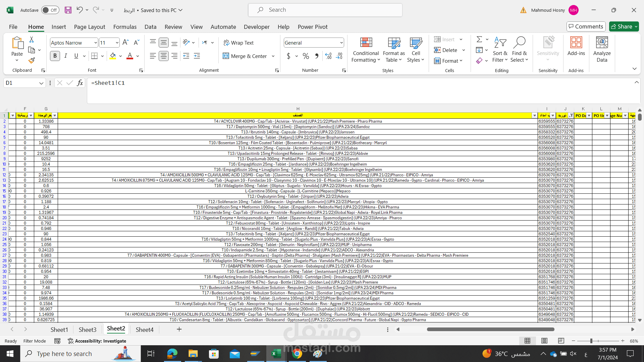Apply yellow Fill Color swatch
This screenshot has width=644, height=362.
point(113,56)
